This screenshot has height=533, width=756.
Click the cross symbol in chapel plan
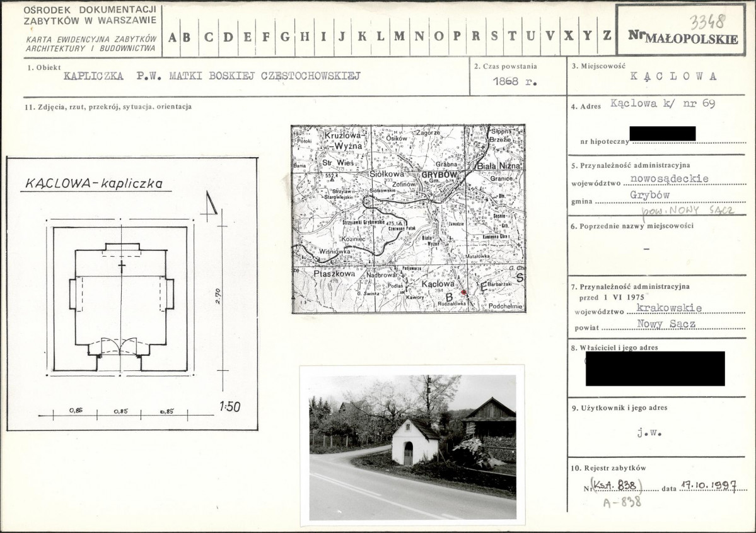click(122, 266)
